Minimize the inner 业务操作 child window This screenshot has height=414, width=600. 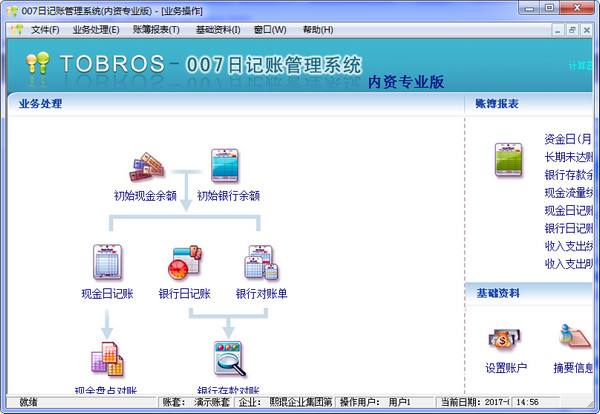pyautogui.click(x=558, y=30)
